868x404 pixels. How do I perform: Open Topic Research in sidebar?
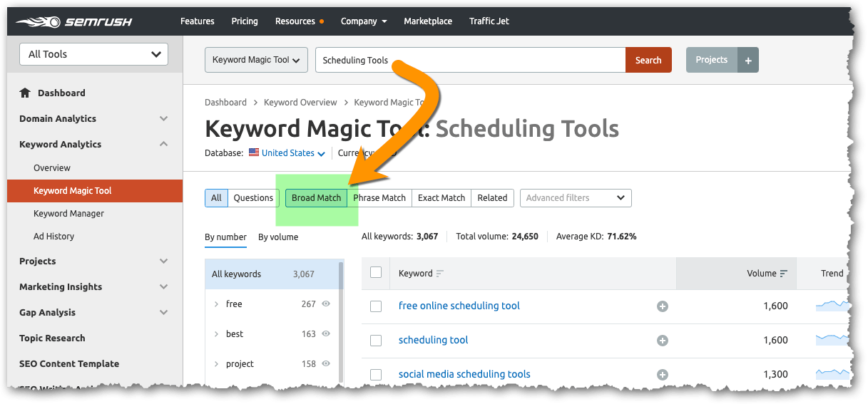pos(52,338)
